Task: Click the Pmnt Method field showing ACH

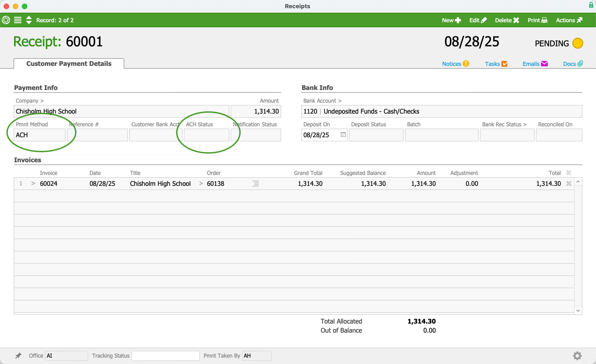Action: pos(40,135)
